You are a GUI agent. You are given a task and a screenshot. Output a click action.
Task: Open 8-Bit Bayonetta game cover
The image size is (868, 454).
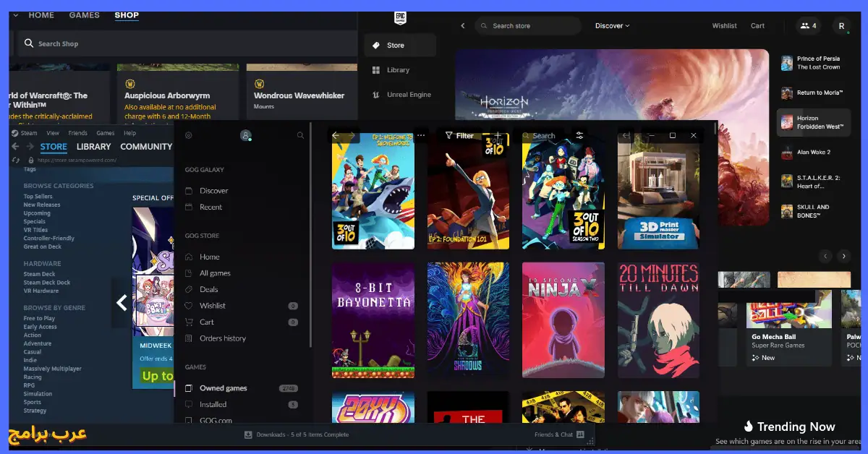[373, 320]
